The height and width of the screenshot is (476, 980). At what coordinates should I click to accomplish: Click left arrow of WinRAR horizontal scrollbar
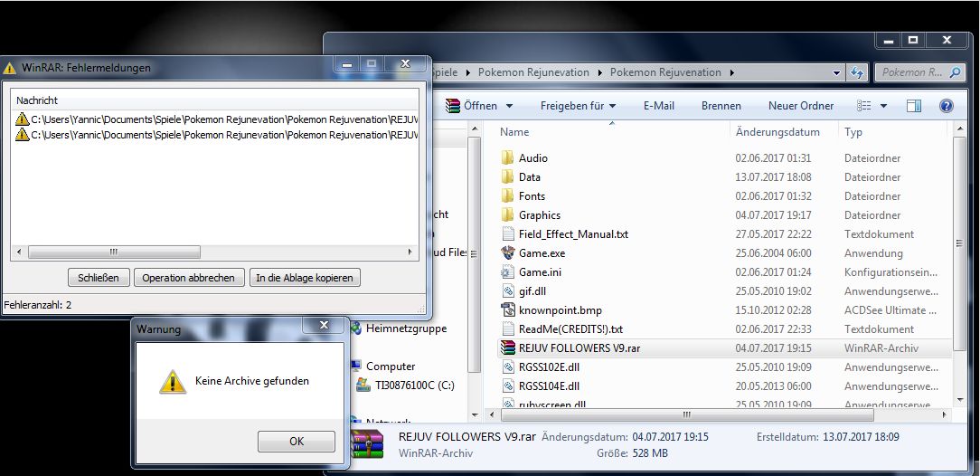(x=18, y=252)
